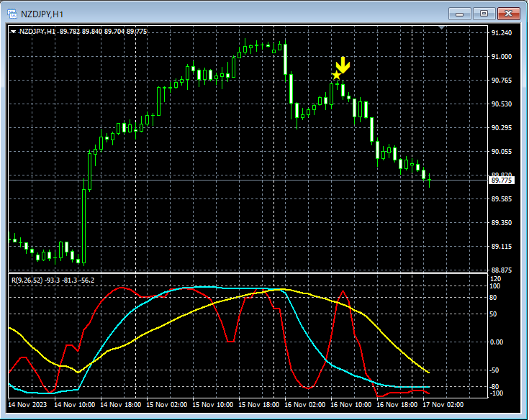Viewport: 529px width, 420px height.
Task: Click the 17 Nov 02:00 time label
Action: coord(445,406)
